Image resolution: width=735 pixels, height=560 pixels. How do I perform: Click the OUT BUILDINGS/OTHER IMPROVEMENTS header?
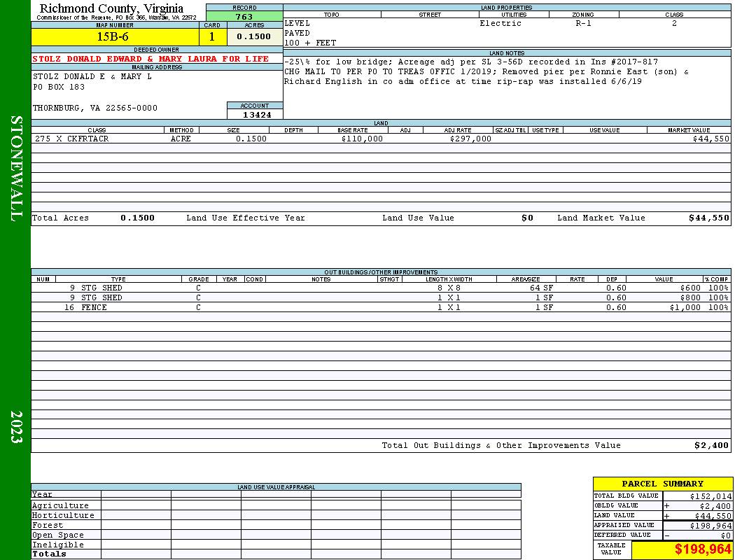381,272
